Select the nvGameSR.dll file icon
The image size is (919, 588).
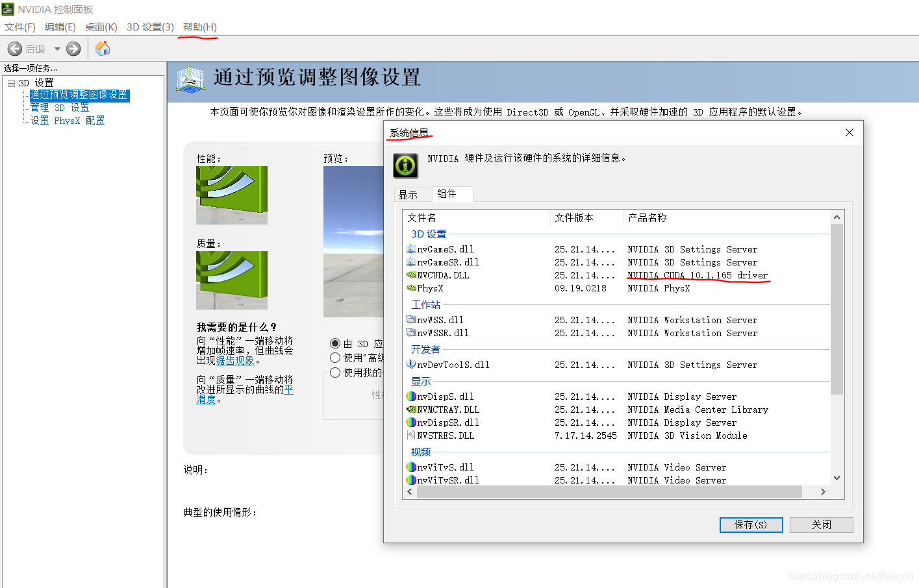[410, 262]
